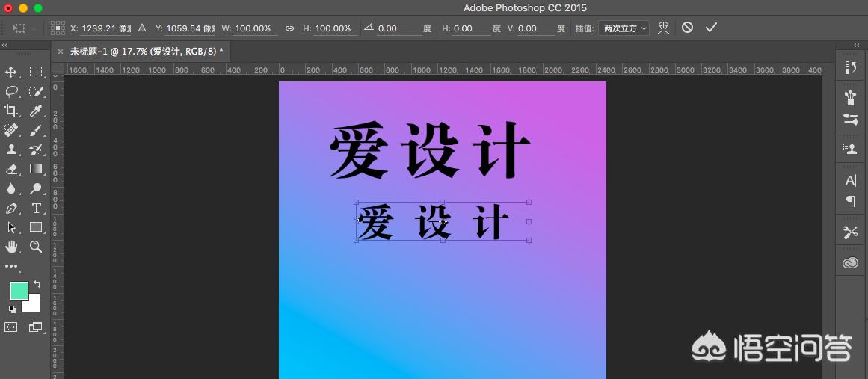Select the Spot Healing Brush tool

pyautogui.click(x=10, y=130)
